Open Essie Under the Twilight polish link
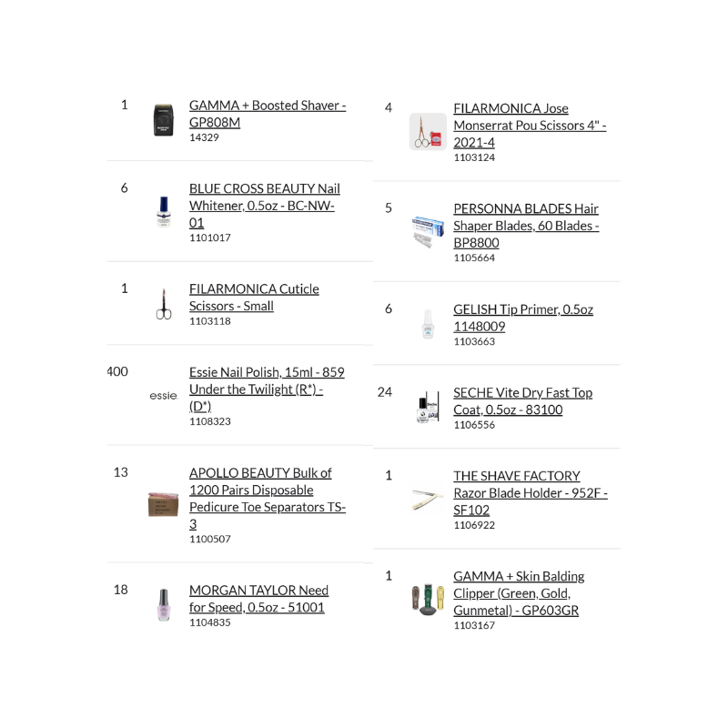 (266, 389)
